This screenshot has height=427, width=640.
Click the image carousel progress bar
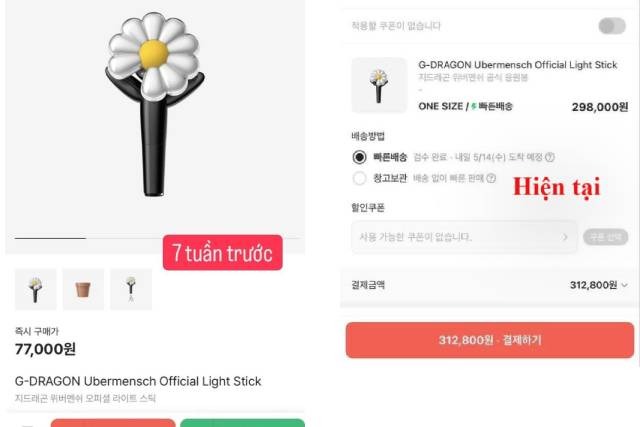point(157,238)
